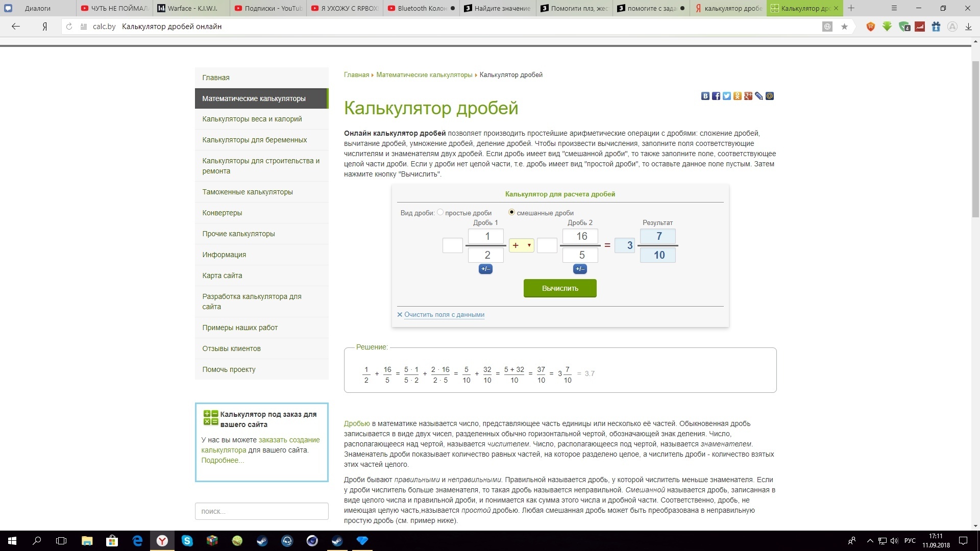This screenshot has width=980, height=551.
Task: Select 'смешанные дроби' radio button
Action: pyautogui.click(x=511, y=212)
